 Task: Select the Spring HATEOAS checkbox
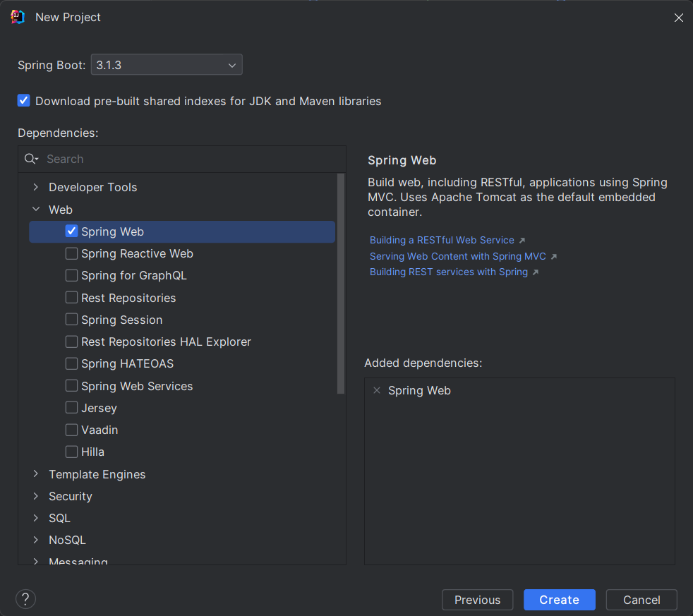[71, 363]
